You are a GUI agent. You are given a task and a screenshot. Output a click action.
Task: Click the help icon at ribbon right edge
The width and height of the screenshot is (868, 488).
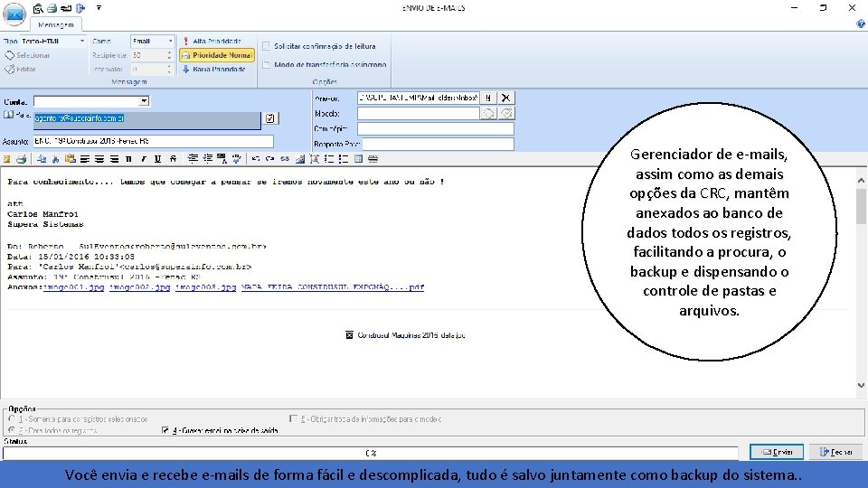[860, 23]
